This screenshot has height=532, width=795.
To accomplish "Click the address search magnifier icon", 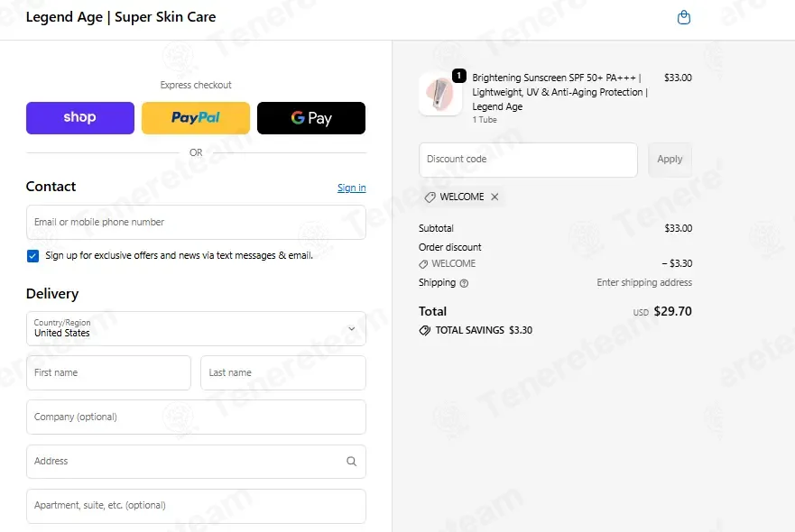I will tap(351, 461).
